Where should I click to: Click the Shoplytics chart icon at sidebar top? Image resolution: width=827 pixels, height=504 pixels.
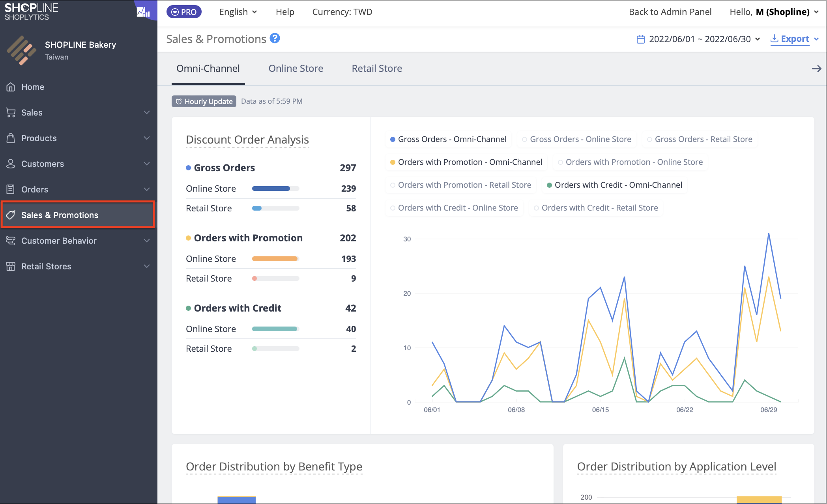[143, 12]
